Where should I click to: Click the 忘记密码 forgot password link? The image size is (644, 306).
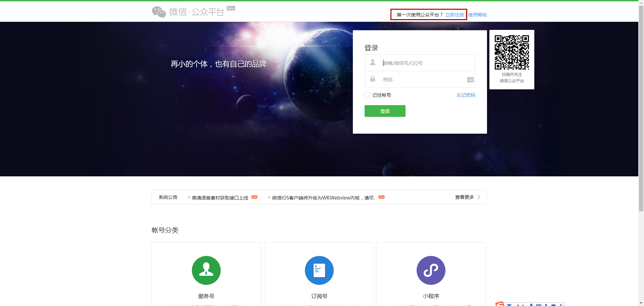pos(465,95)
